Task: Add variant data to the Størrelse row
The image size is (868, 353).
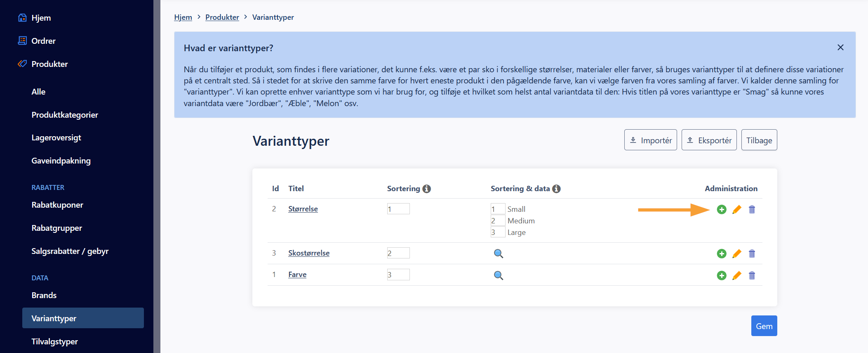Action: coord(722,209)
